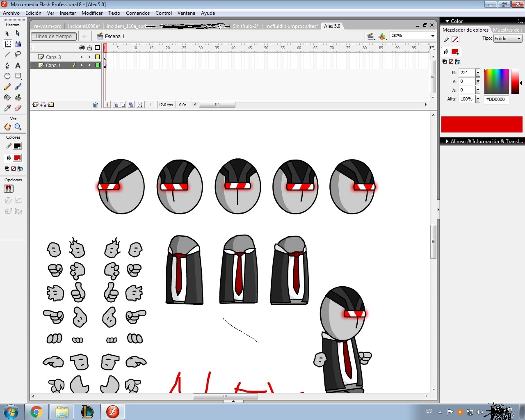Viewport: 525px width, 420px height.
Task: Select the Eraser tool
Action: click(18, 108)
